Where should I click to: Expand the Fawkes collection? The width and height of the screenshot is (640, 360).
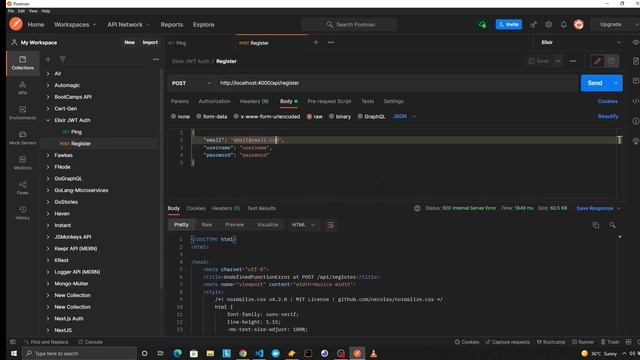(x=48, y=156)
